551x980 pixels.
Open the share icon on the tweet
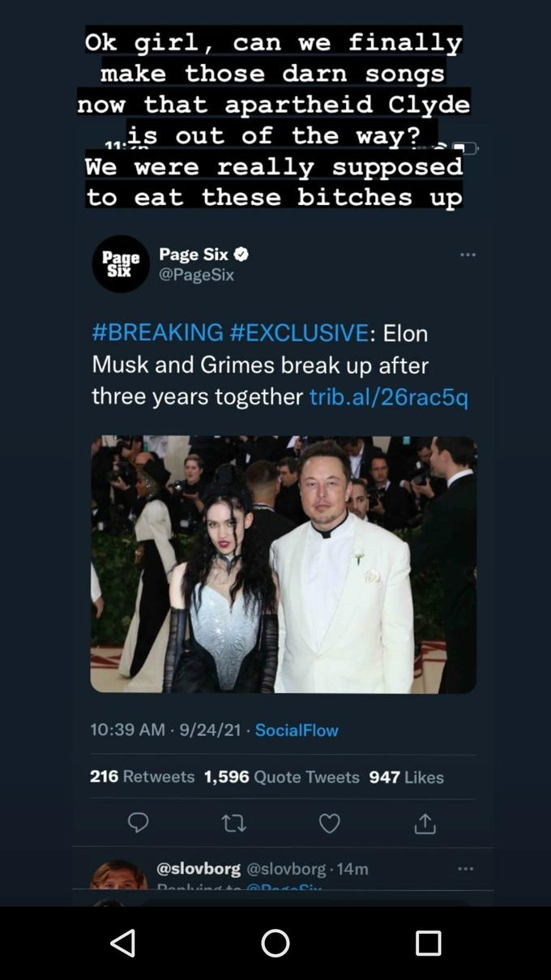(425, 823)
